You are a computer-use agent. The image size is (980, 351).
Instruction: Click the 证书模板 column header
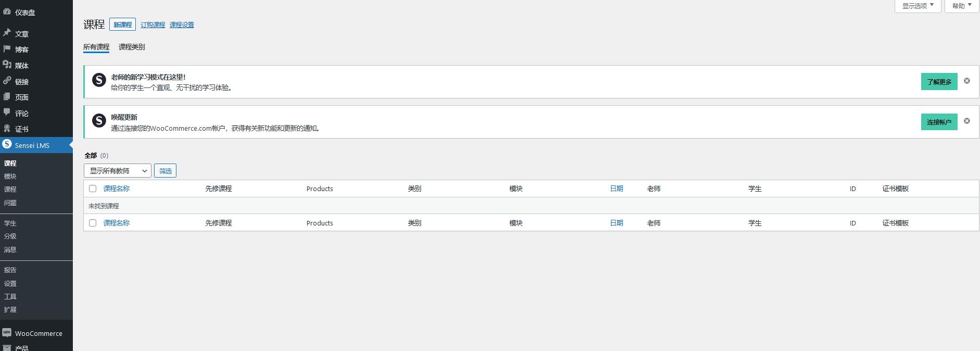[x=895, y=189]
